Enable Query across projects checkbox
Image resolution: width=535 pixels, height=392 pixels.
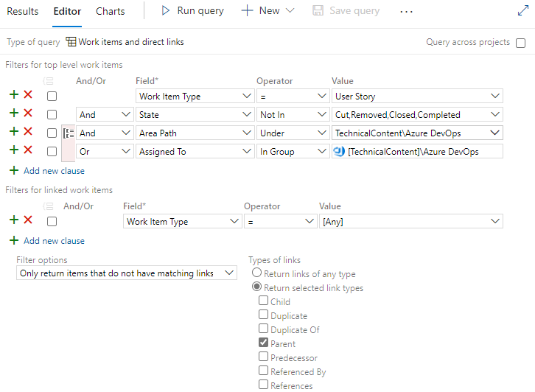coord(521,43)
